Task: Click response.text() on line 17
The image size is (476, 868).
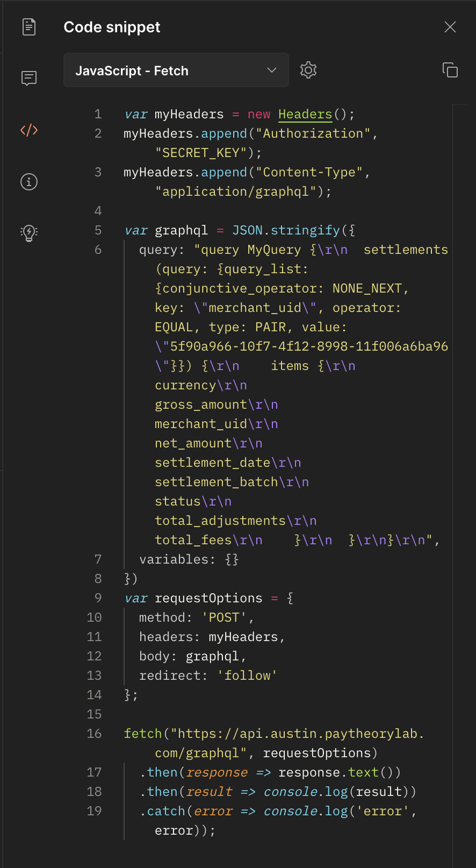Action: pos(340,772)
